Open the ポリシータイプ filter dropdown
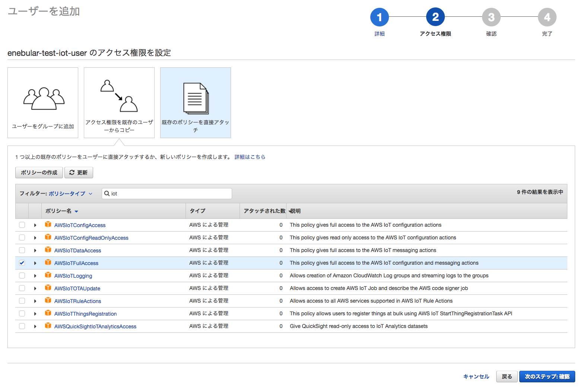The image size is (586, 392). 70,194
